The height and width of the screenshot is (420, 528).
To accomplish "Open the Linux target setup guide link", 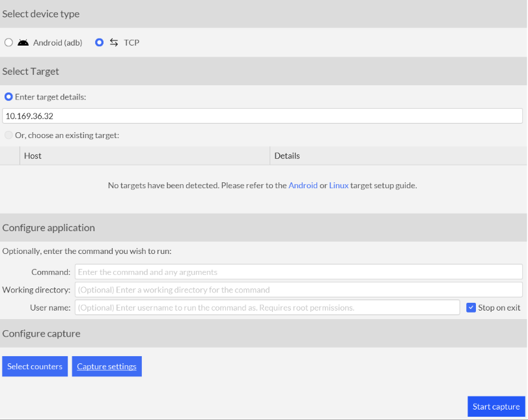I will tap(339, 186).
